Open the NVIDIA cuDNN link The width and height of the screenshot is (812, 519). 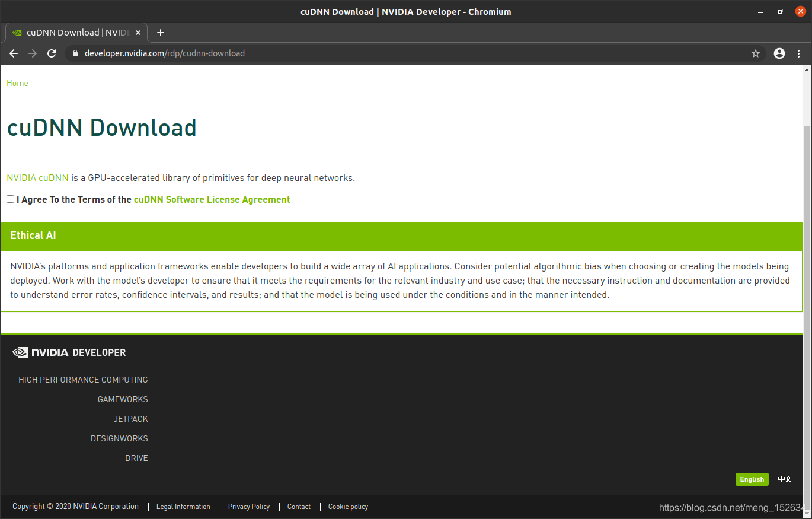coord(37,178)
